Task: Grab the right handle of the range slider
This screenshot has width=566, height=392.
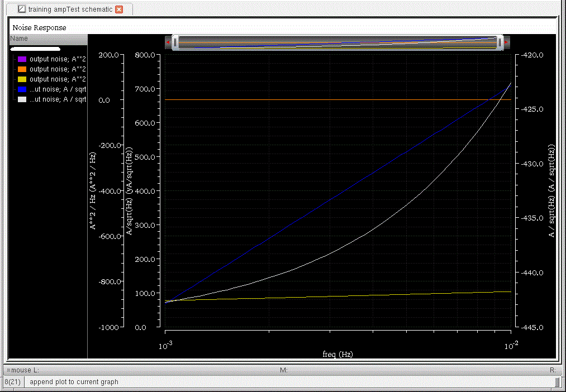Action: 500,42
